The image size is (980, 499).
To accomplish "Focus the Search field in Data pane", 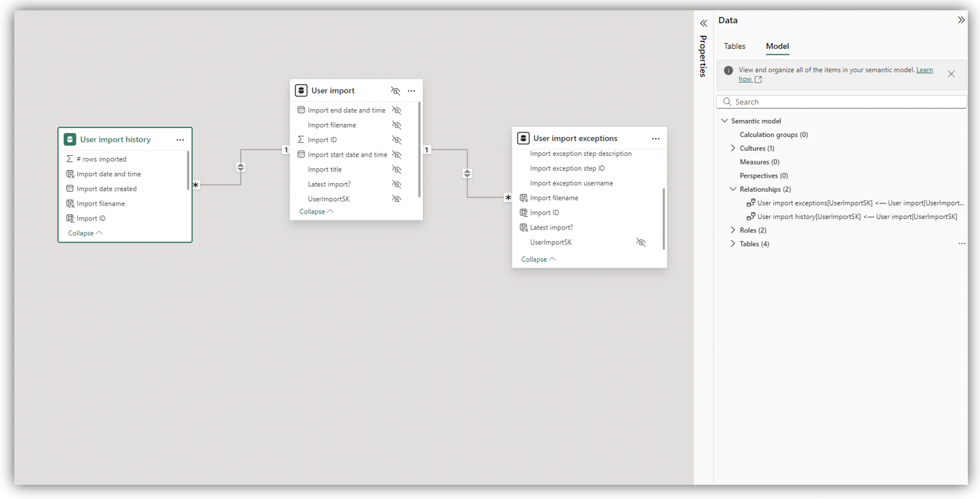I will [842, 102].
